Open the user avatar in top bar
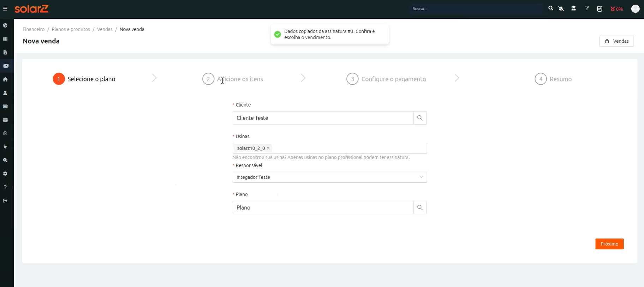644x287 pixels. tap(635, 8)
